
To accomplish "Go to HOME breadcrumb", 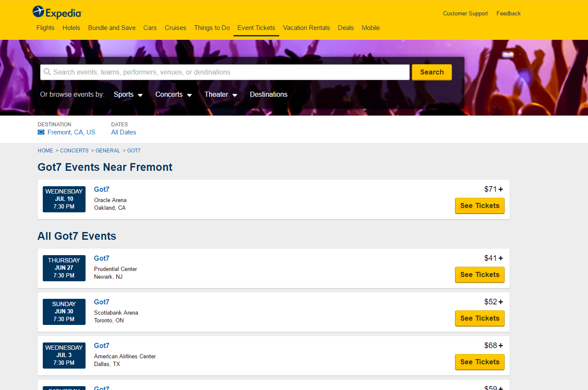I will [45, 151].
